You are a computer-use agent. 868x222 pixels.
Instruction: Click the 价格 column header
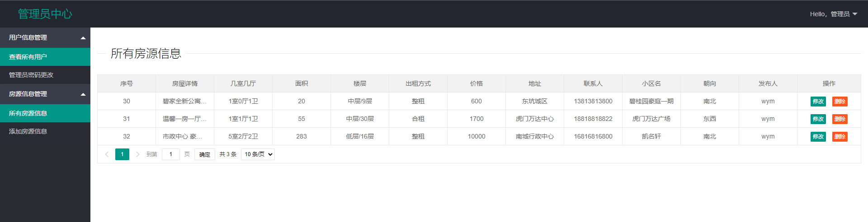point(476,83)
